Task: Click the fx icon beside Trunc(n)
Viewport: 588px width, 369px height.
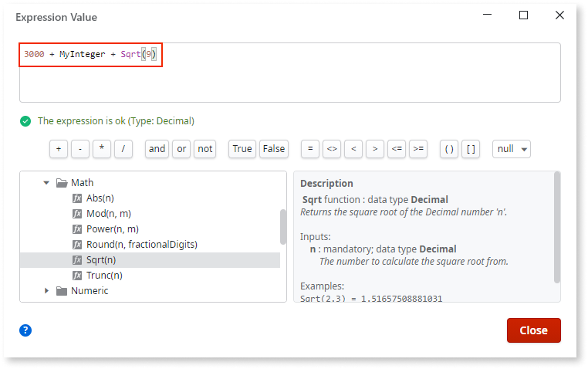Action: click(77, 276)
